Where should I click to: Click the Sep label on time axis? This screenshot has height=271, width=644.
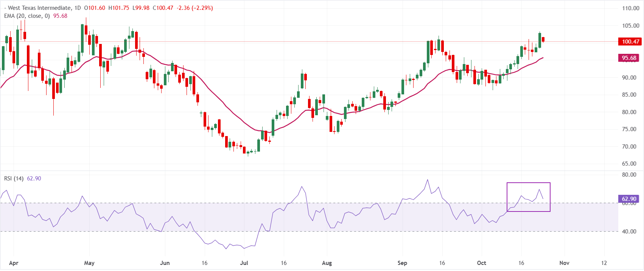click(402, 263)
